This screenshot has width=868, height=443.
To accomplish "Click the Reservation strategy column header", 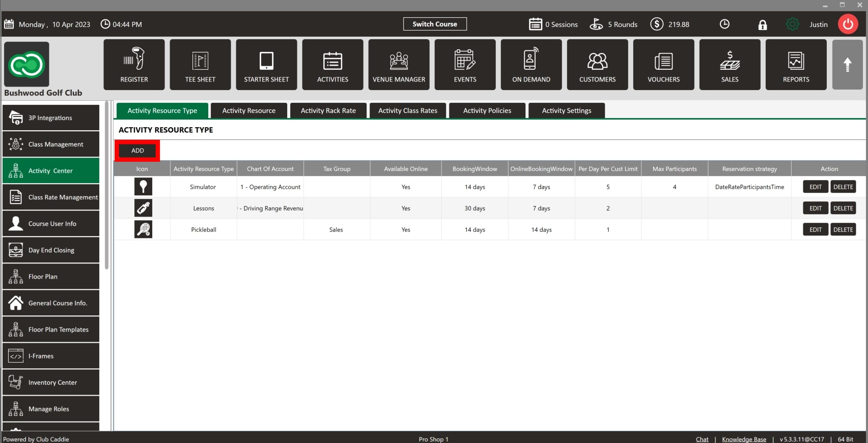I will point(749,168).
